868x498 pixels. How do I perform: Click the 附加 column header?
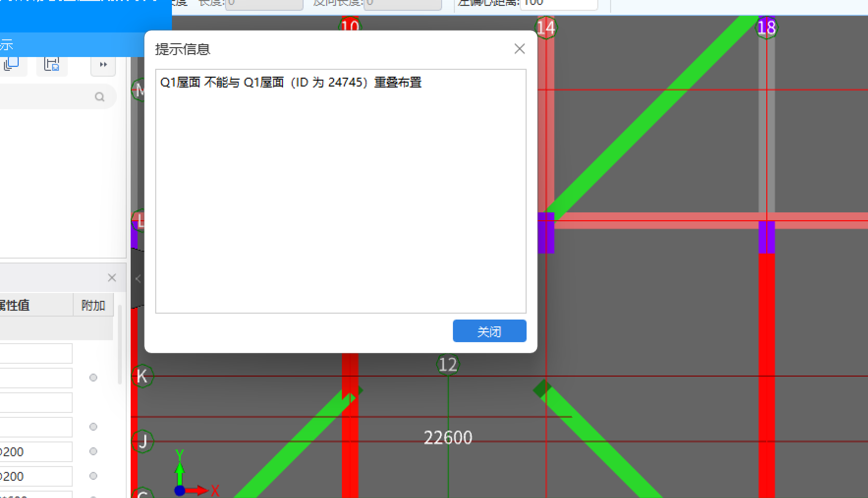pos(93,305)
